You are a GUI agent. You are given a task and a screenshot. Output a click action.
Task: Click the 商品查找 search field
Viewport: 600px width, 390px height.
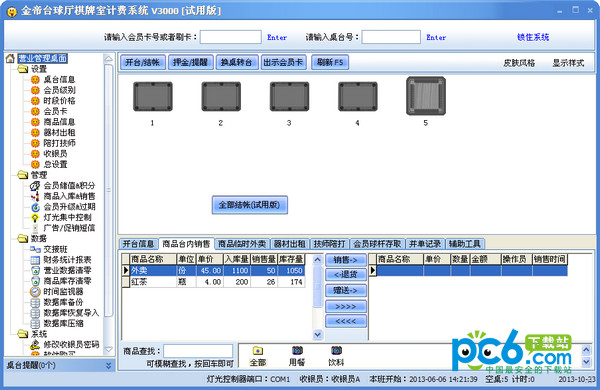coord(198,351)
